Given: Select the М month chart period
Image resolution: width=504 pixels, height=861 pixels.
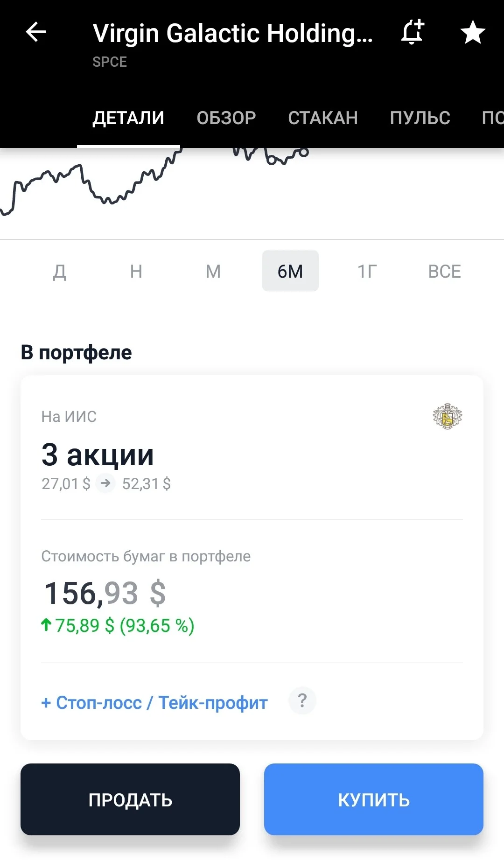Looking at the screenshot, I should (x=213, y=271).
